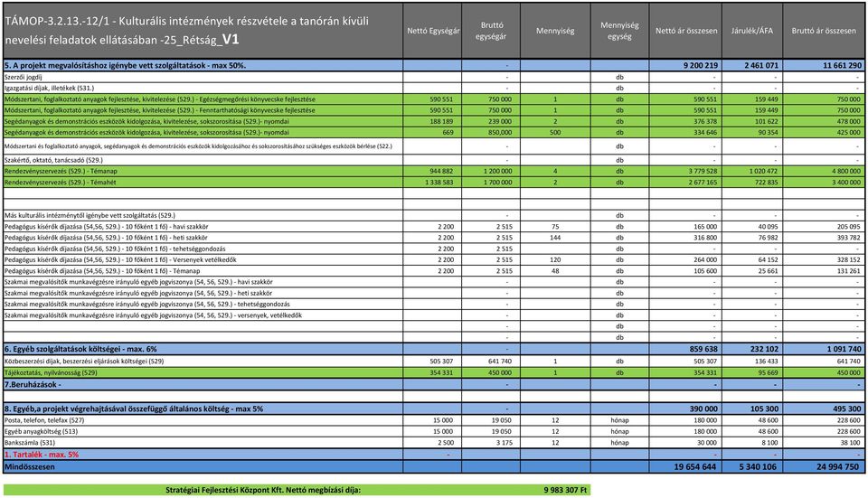Viewport: 868px width, 498px height.
Task: Select the 'Mindösszesen' row label
Action: 29,466
